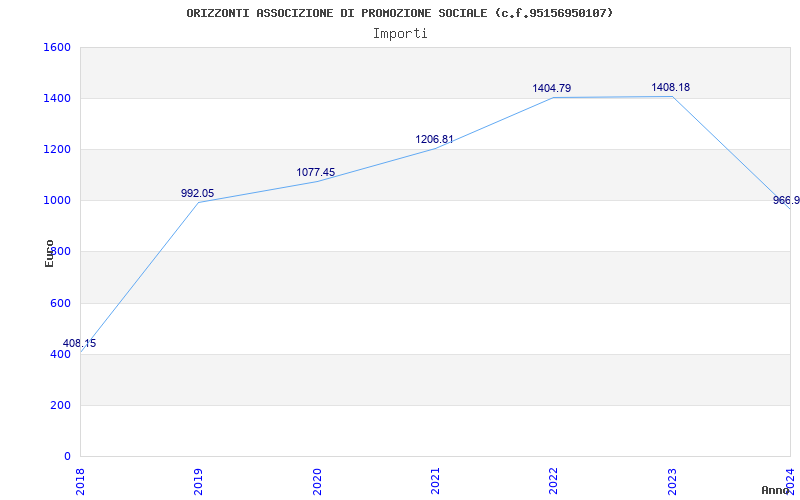
Task: Click the 200 y-axis value
Action: [60, 406]
